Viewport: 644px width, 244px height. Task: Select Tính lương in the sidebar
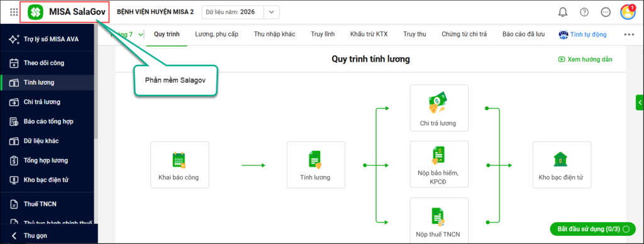click(x=47, y=82)
